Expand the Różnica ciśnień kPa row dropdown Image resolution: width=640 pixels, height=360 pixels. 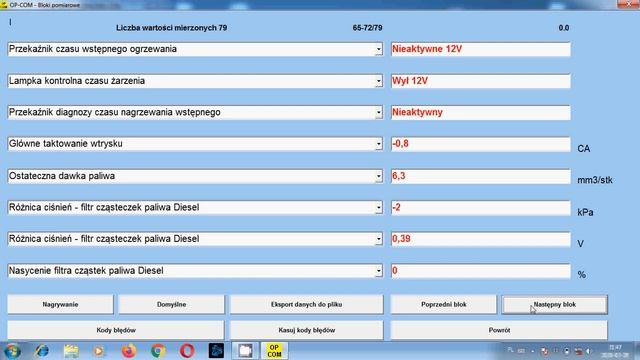point(379,208)
